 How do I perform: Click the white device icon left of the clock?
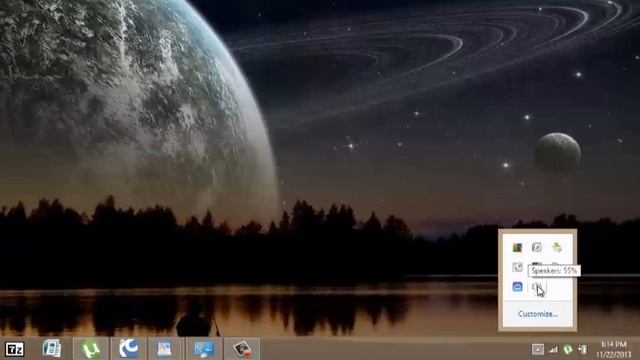(583, 349)
